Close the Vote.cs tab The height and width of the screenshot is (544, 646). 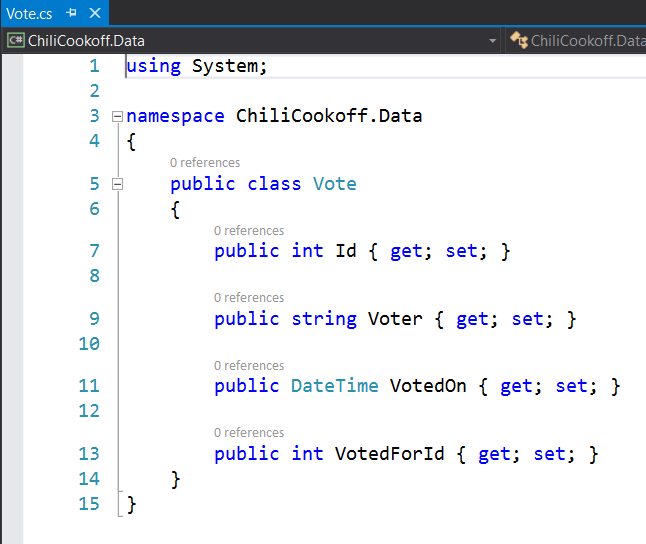95,14
